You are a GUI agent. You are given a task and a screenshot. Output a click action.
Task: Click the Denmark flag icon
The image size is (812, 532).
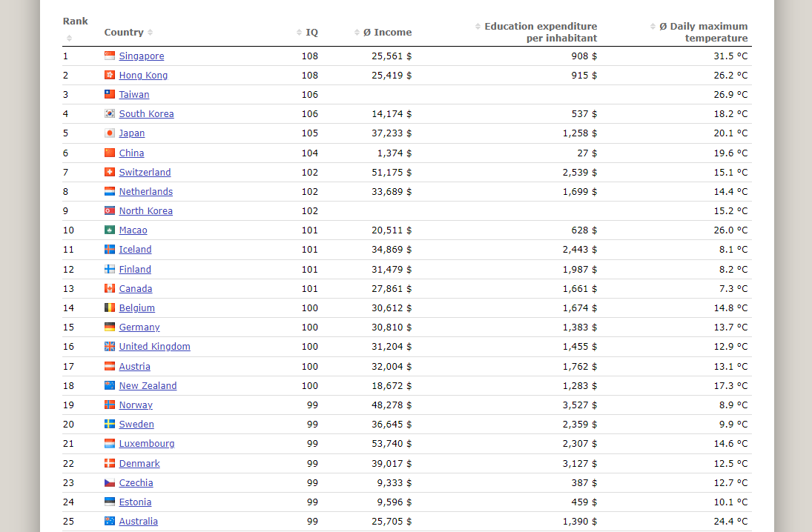[109, 462]
